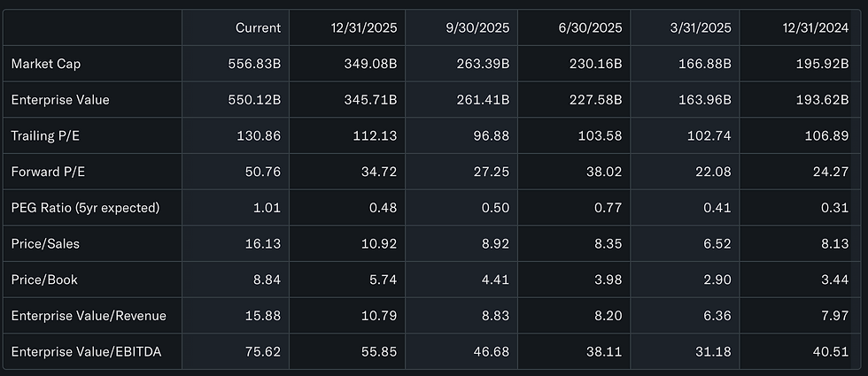The image size is (868, 376).
Task: Select the 6/30/2025 column header
Action: [590, 27]
